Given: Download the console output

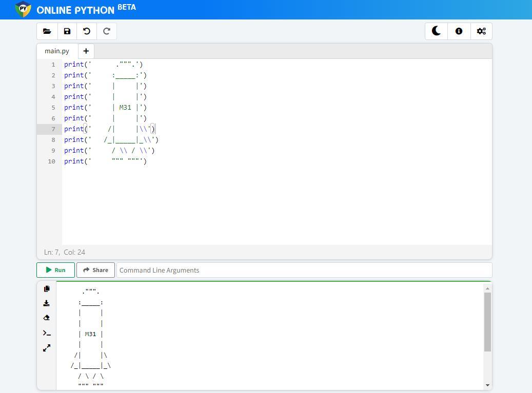Looking at the screenshot, I should [x=47, y=303].
